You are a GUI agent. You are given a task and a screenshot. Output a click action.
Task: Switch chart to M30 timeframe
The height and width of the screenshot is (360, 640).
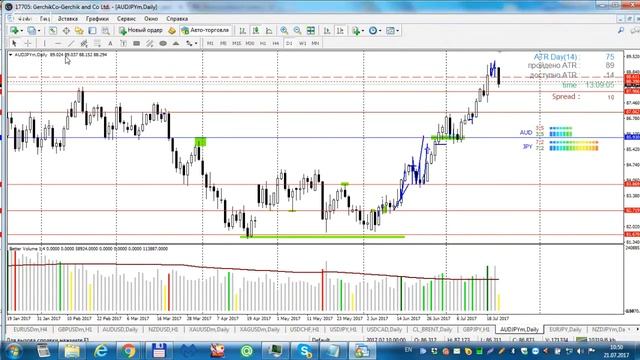(x=250, y=43)
